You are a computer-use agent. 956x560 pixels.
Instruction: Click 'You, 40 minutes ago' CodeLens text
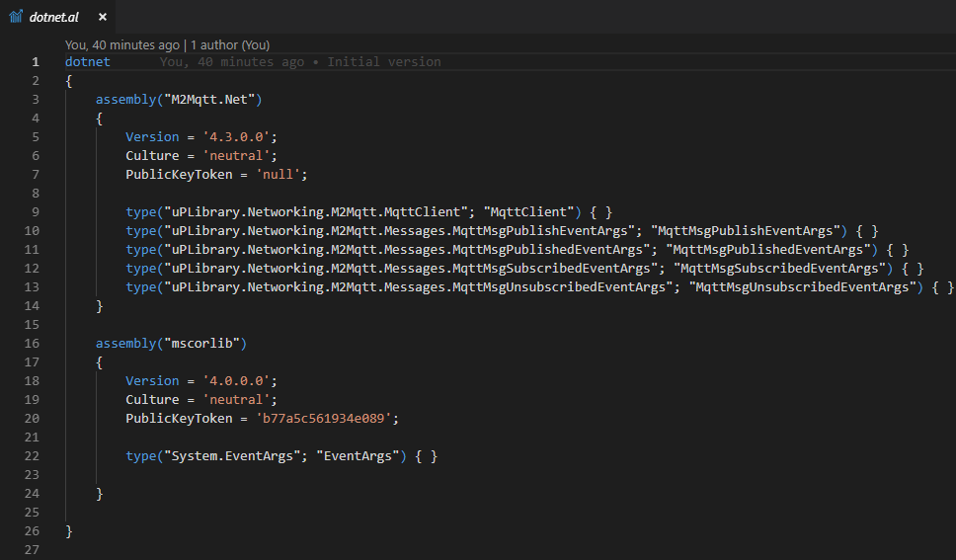click(x=121, y=45)
